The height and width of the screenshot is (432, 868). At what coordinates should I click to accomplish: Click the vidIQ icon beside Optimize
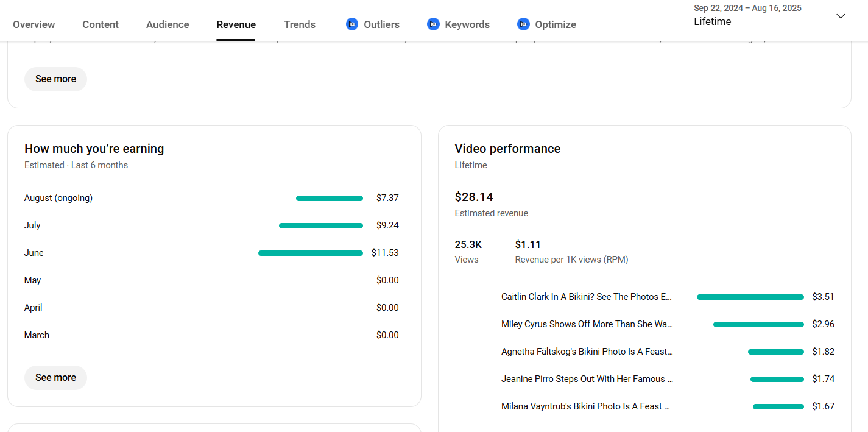click(x=523, y=24)
